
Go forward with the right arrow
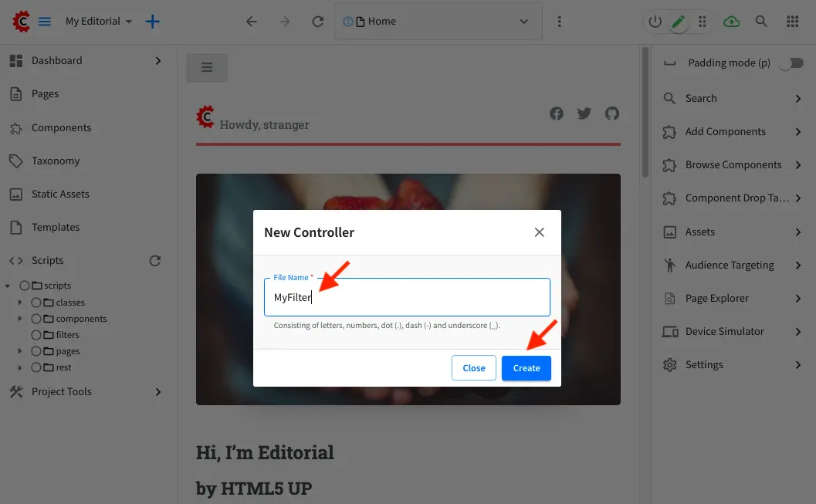click(x=285, y=22)
